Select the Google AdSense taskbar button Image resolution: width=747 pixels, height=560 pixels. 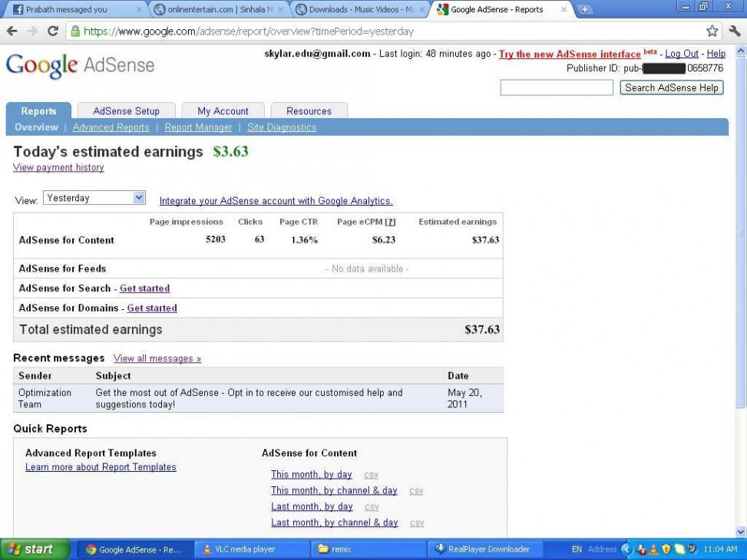135,549
